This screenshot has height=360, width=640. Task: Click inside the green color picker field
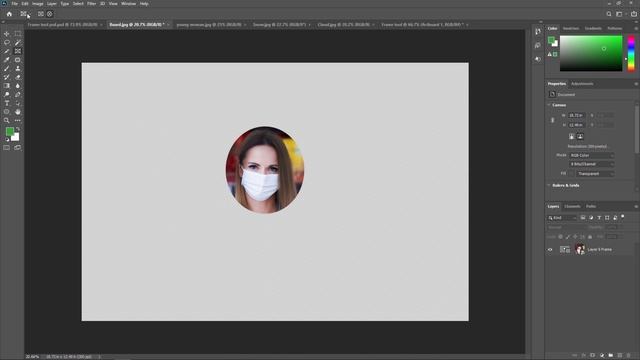(591, 53)
